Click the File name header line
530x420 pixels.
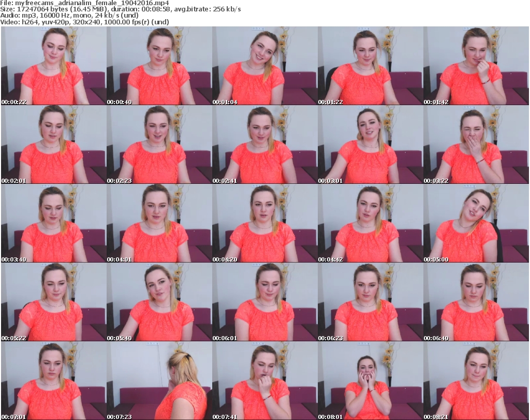[84, 3]
